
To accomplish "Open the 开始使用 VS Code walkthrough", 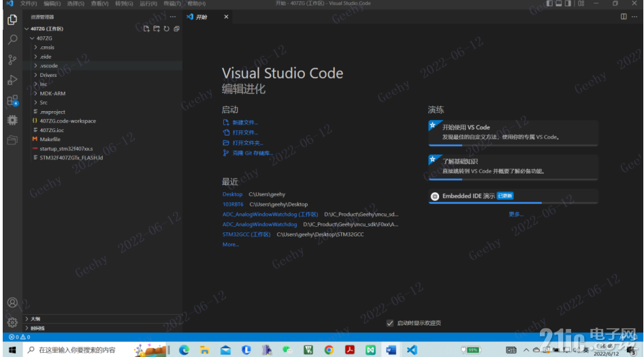I will 513,133.
